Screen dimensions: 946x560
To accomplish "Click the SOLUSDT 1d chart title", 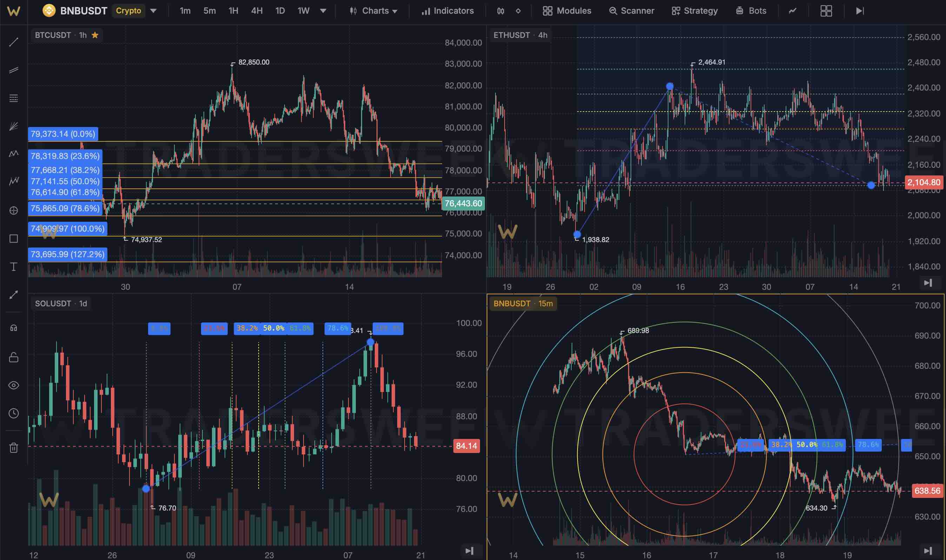I will tap(61, 304).
